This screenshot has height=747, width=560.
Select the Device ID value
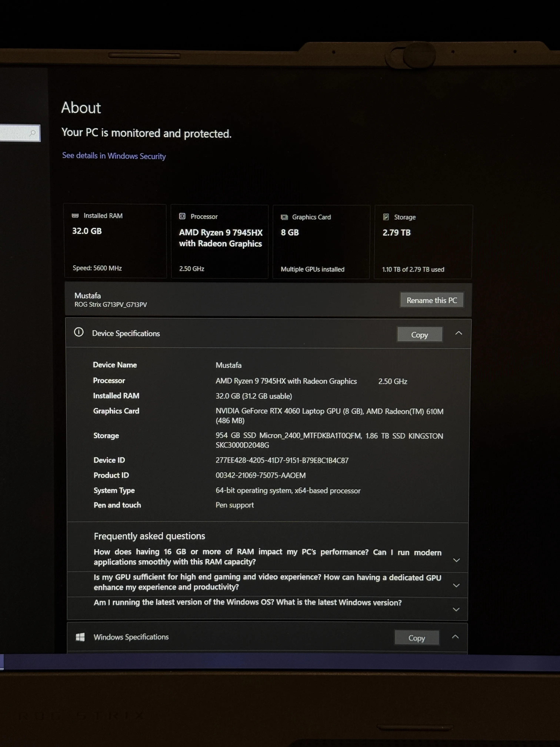point(282,460)
